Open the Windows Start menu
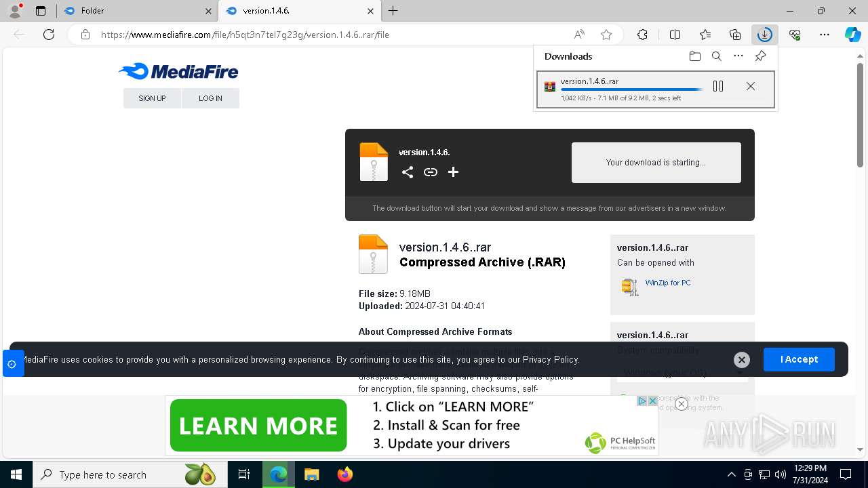 pos(16,474)
